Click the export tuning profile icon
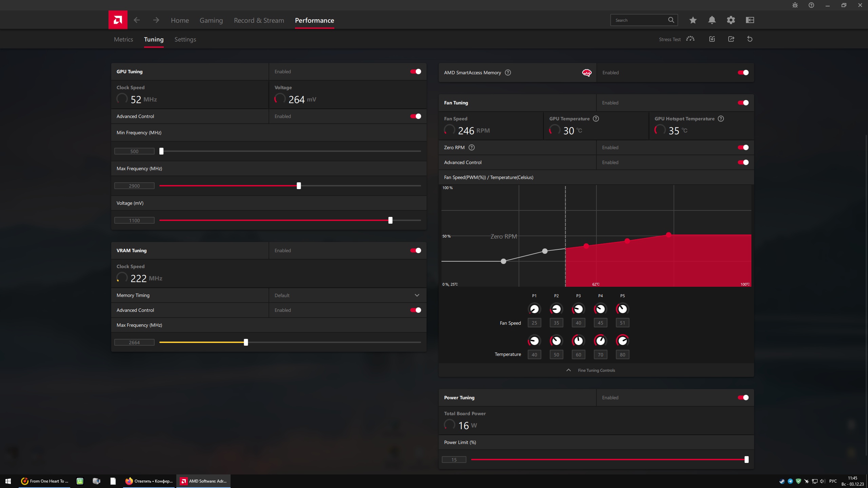 731,39
